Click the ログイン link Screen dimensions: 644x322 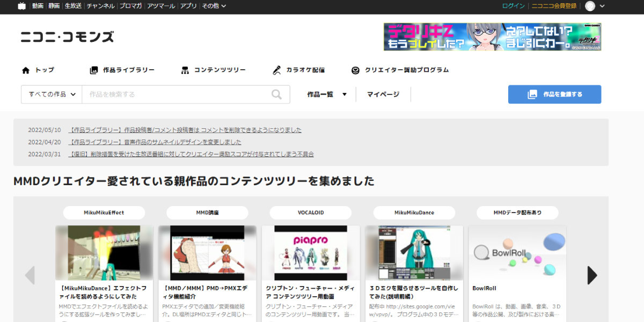pyautogui.click(x=514, y=6)
